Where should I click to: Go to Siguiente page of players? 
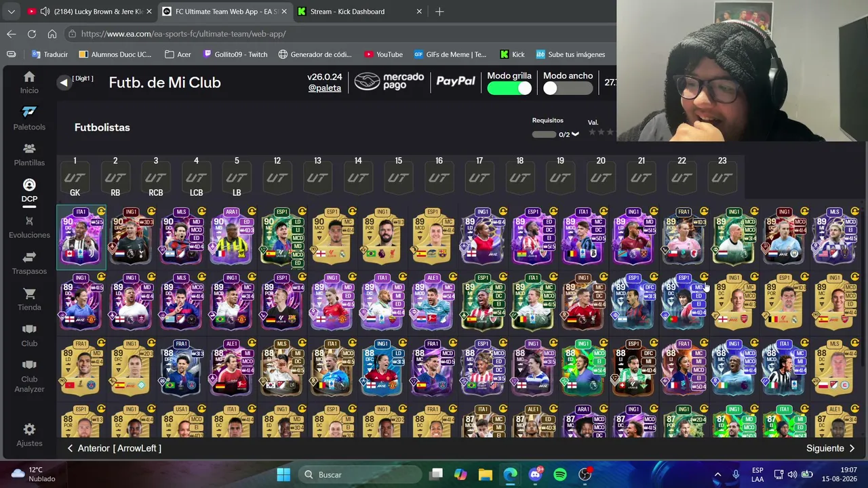(831, 448)
